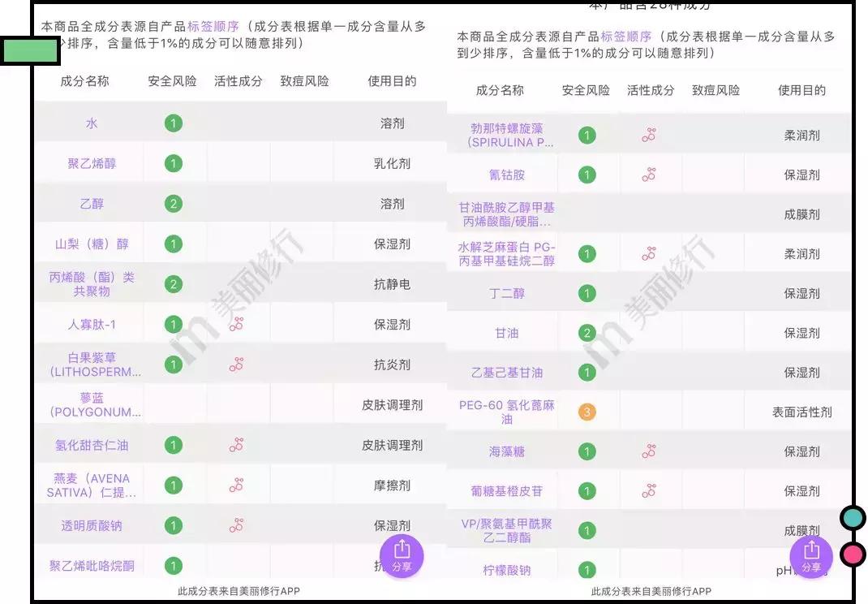Tap the share icon on the right table
Viewport: 868px width, 604px height.
click(x=810, y=557)
